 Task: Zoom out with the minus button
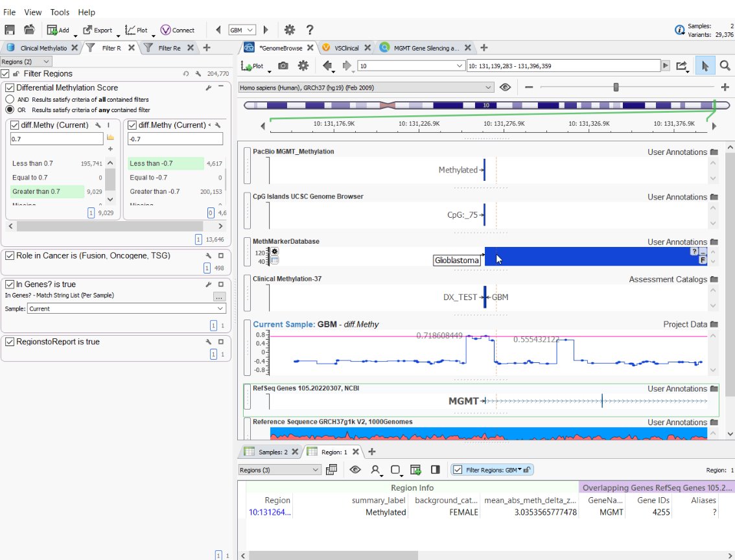[x=529, y=87]
